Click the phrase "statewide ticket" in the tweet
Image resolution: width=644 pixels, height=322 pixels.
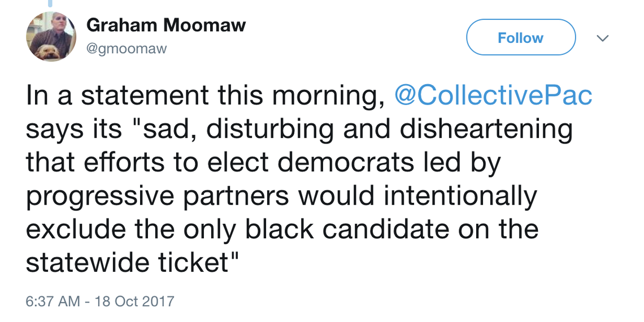pos(127,263)
